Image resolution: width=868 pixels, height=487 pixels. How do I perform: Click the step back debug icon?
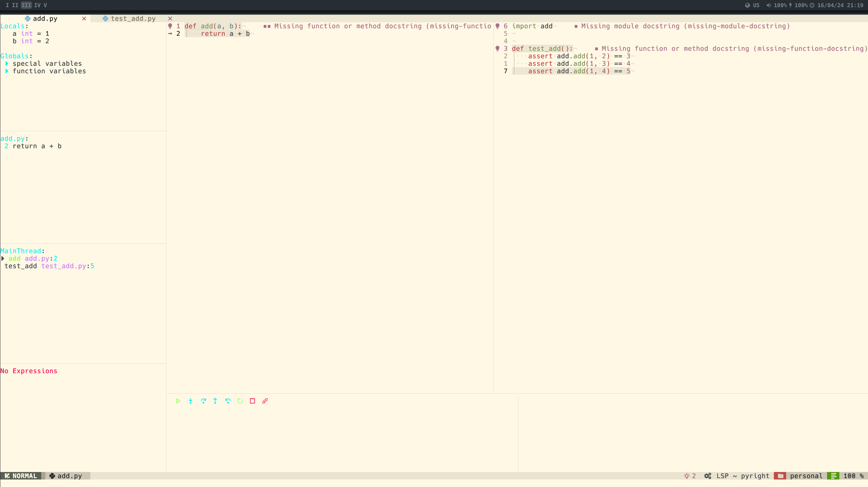pos(228,401)
